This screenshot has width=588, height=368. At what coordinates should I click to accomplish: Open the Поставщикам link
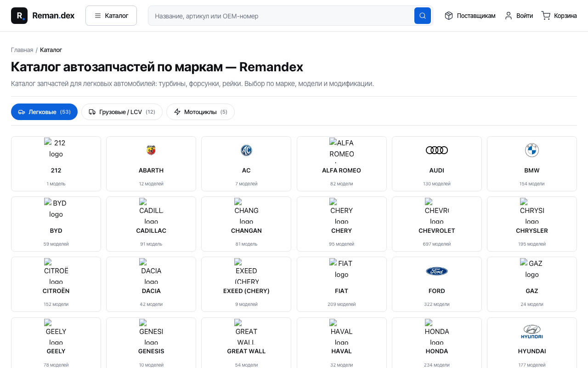tap(470, 16)
